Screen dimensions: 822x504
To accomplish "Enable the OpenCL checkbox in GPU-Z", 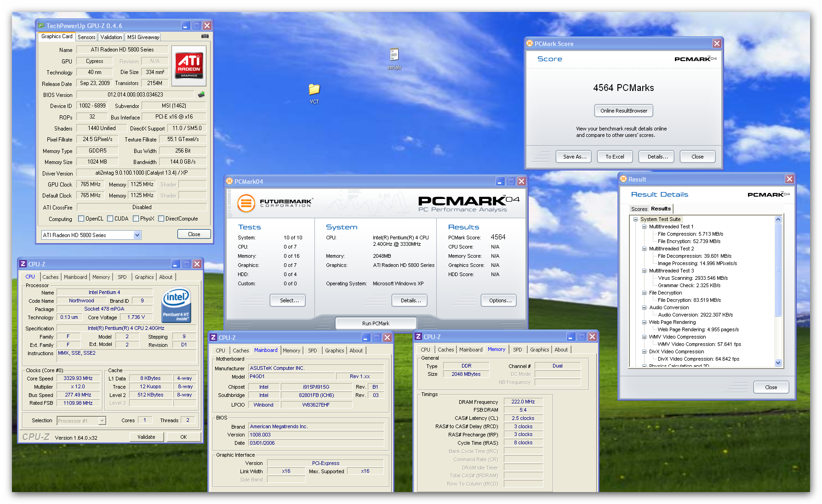I will tap(81, 219).
